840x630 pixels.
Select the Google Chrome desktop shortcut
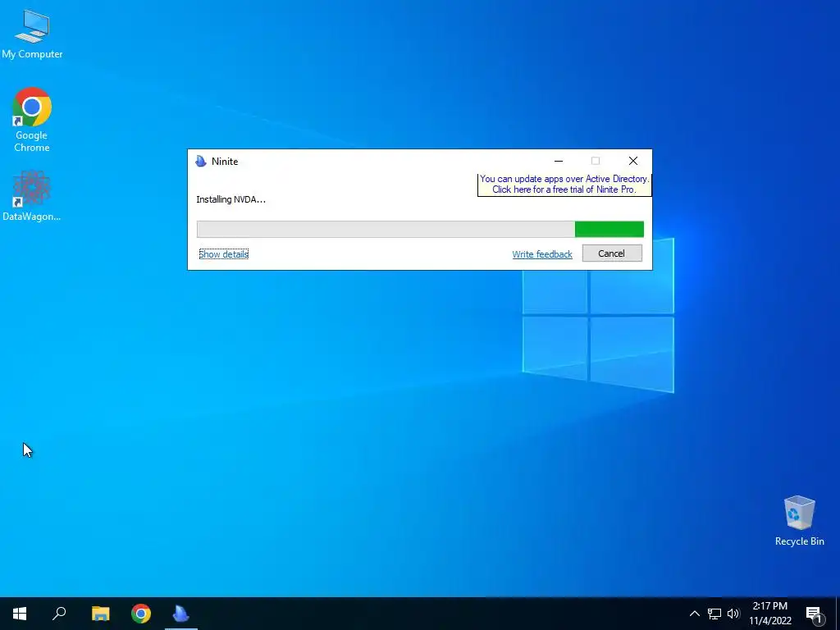(32, 120)
